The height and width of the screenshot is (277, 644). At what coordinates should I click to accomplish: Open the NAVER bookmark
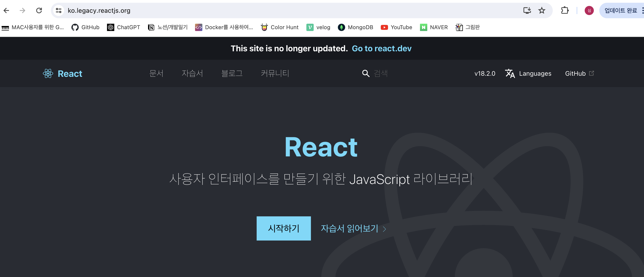[x=434, y=28]
